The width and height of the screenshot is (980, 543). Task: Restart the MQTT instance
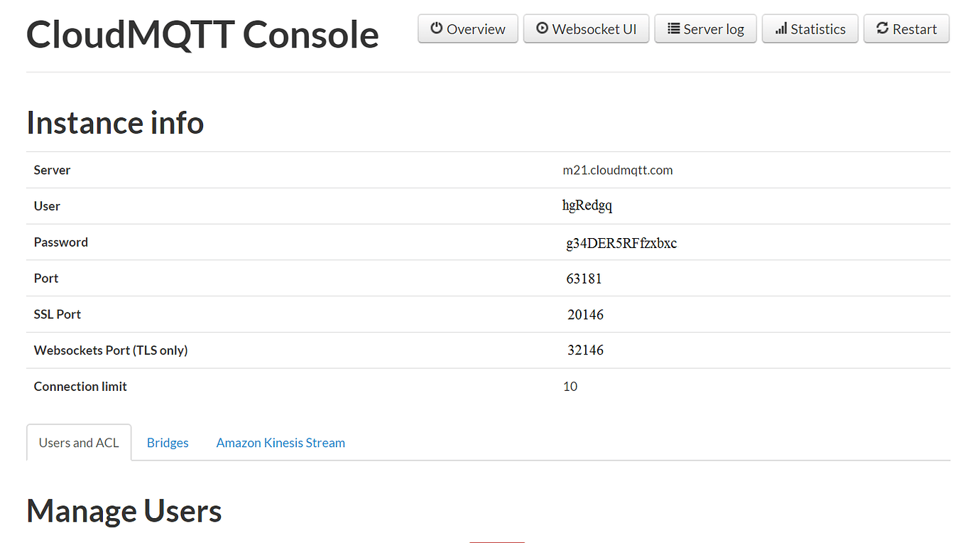click(906, 28)
